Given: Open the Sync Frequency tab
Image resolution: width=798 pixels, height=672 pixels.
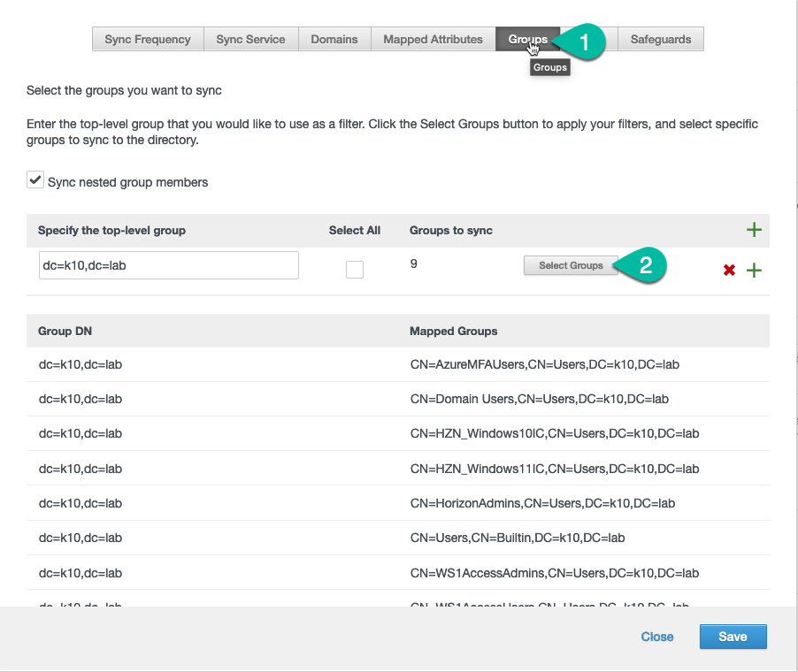Looking at the screenshot, I should click(x=148, y=39).
